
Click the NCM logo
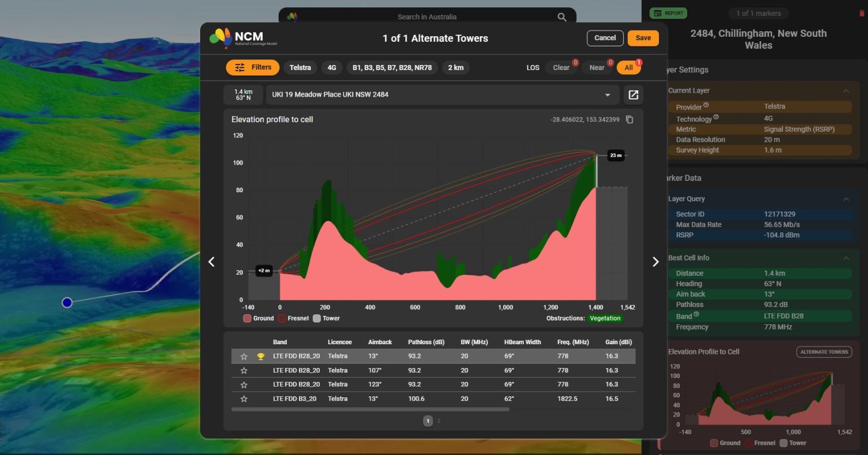(220, 38)
